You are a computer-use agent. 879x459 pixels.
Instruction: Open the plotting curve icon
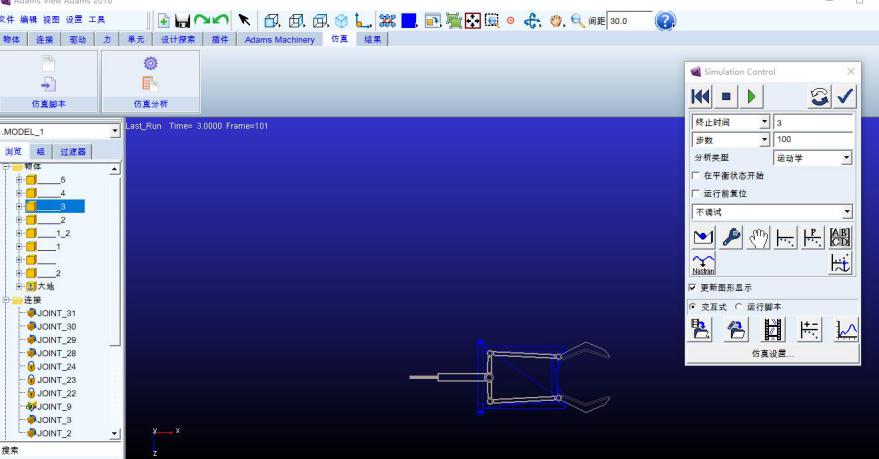point(845,330)
